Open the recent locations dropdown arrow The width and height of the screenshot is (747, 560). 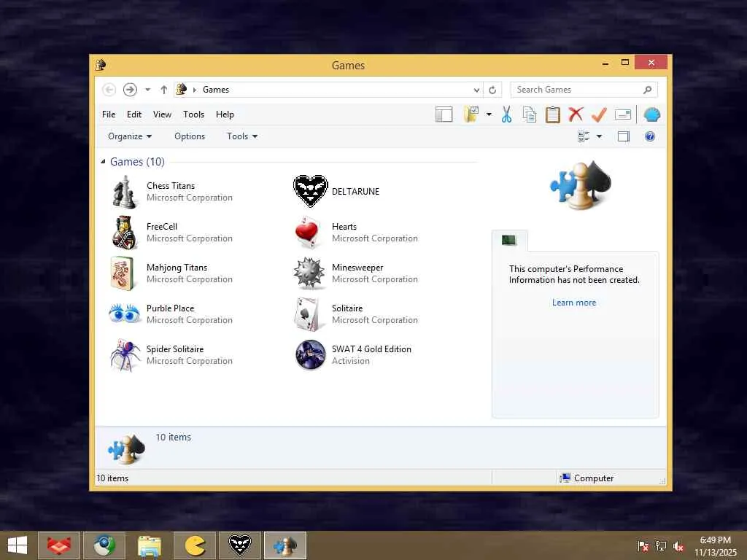pos(147,90)
